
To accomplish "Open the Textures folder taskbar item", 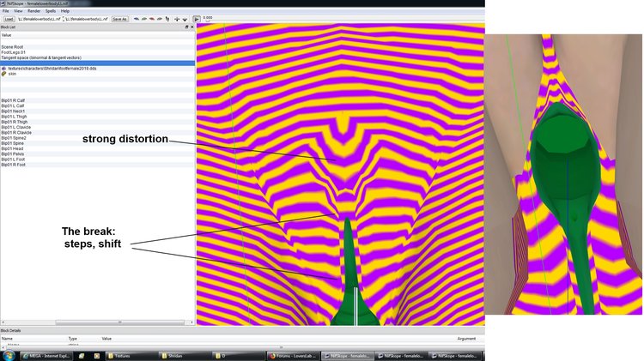I will click(x=131, y=356).
